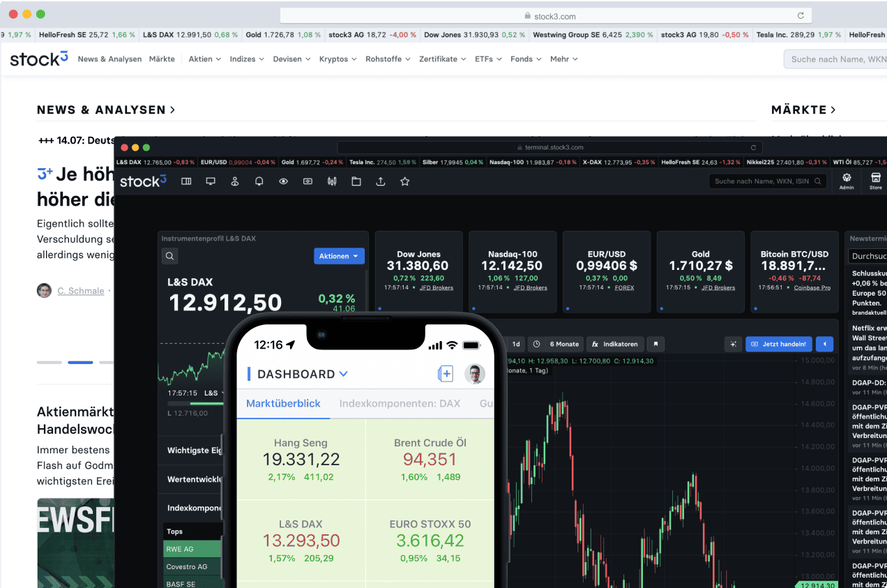Click the stock3 logo in terminal window
The image size is (887, 588).
point(143,181)
